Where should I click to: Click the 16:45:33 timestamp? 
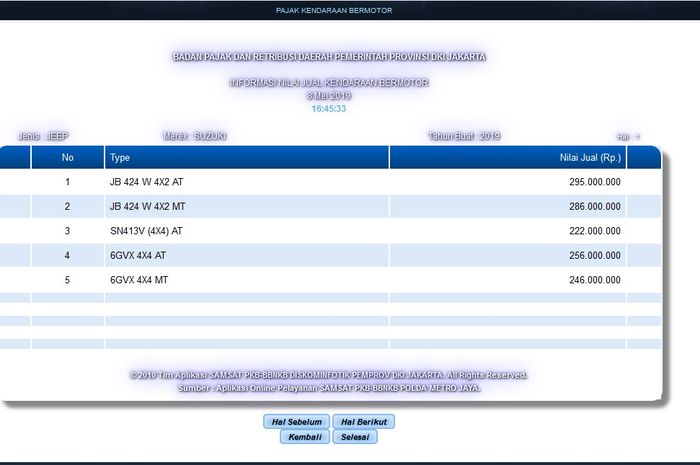[x=328, y=108]
